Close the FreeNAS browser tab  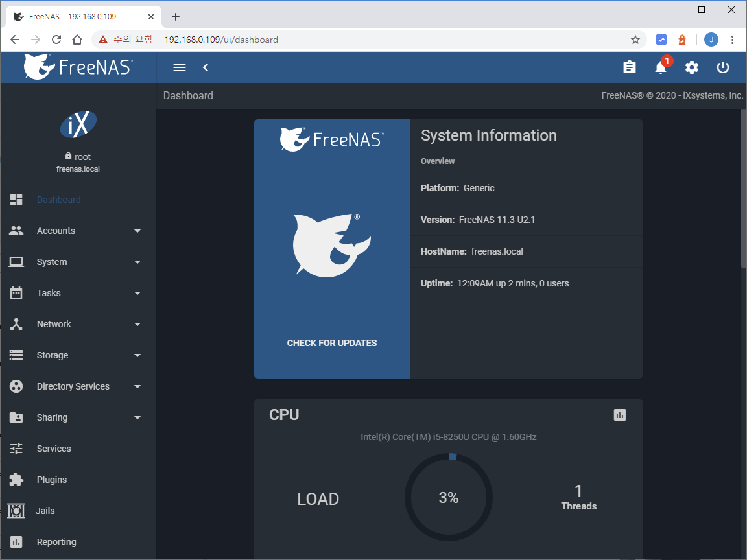(x=150, y=17)
